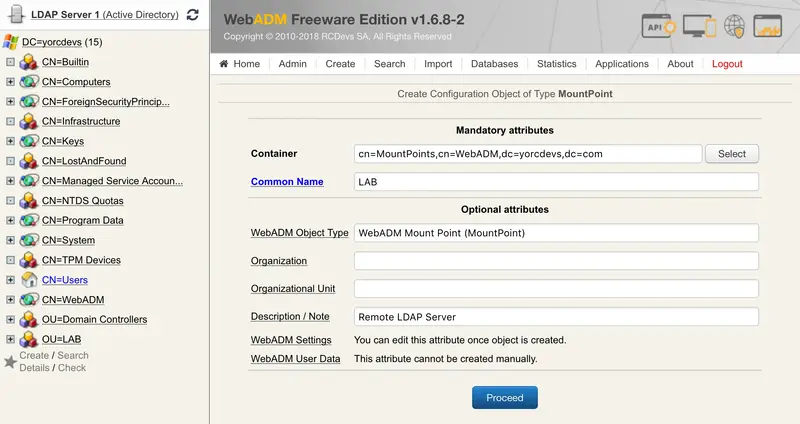The height and width of the screenshot is (424, 800).
Task: Expand the CN=Managed Service Accounts node
Action: [x=10, y=181]
